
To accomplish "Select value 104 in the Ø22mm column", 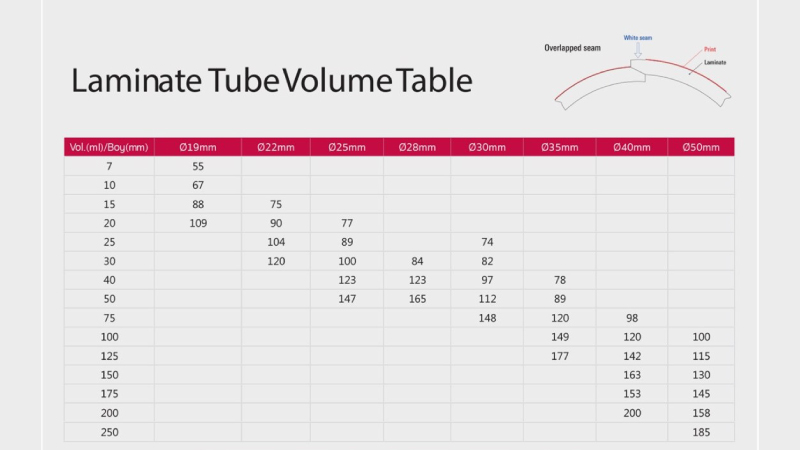I will pyautogui.click(x=276, y=242).
